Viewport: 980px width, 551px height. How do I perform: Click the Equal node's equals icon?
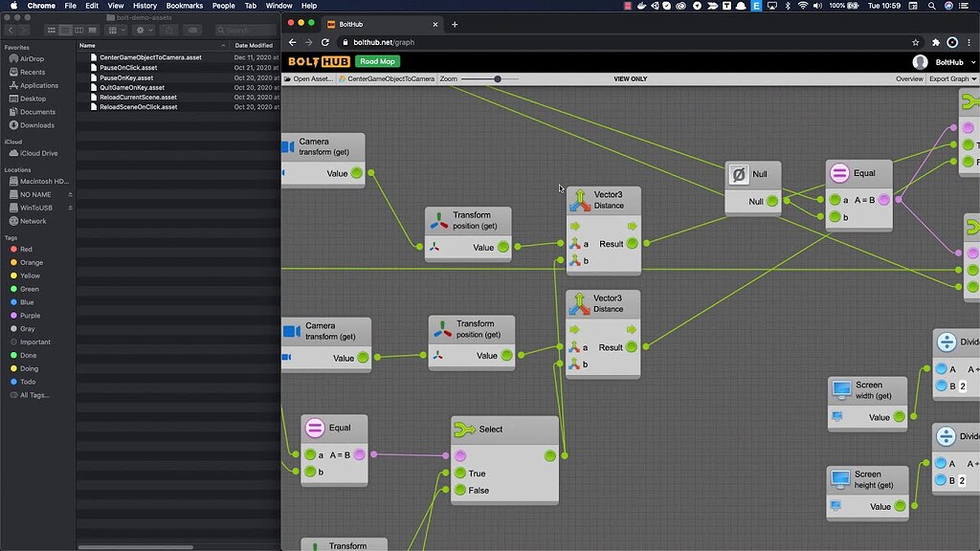click(837, 173)
